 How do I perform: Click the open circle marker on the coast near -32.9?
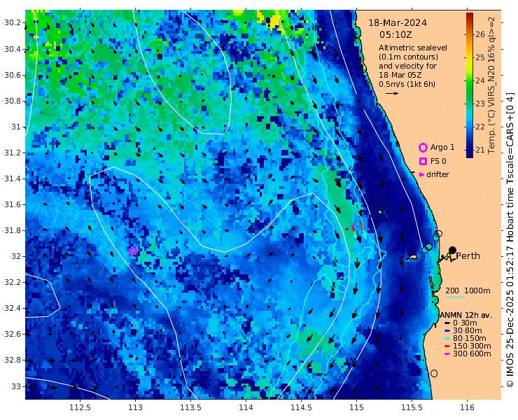click(x=434, y=373)
